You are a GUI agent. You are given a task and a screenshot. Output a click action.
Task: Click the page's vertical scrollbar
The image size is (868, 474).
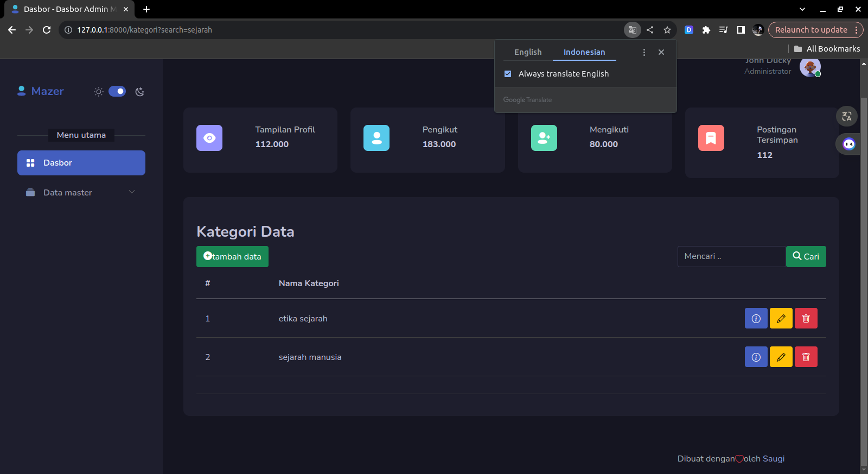click(x=864, y=271)
